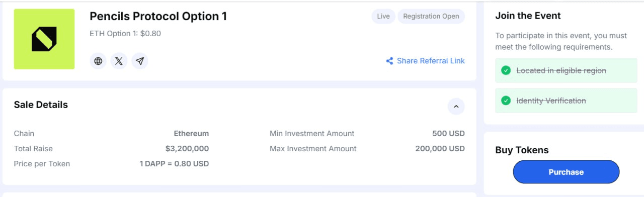Viewport: 644px width, 197px height.
Task: Open the Share Referral Link
Action: 425,61
